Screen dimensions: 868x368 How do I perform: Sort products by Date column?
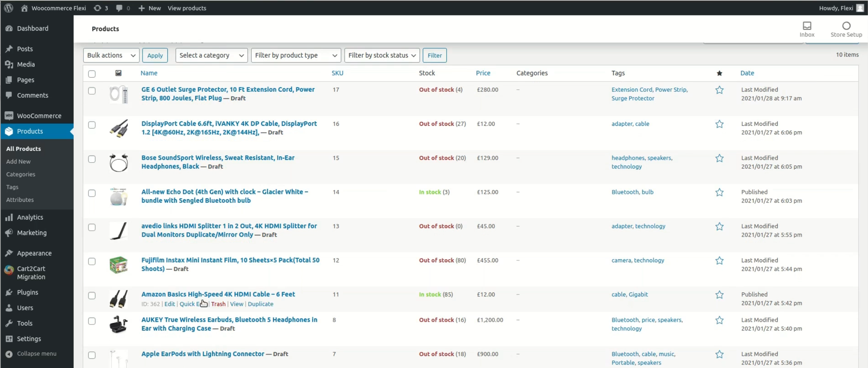(747, 73)
